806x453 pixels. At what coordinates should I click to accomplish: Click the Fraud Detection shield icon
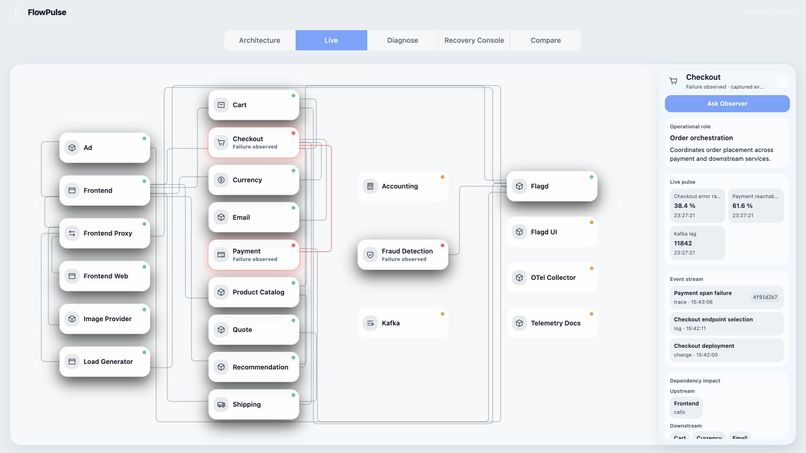click(x=370, y=255)
